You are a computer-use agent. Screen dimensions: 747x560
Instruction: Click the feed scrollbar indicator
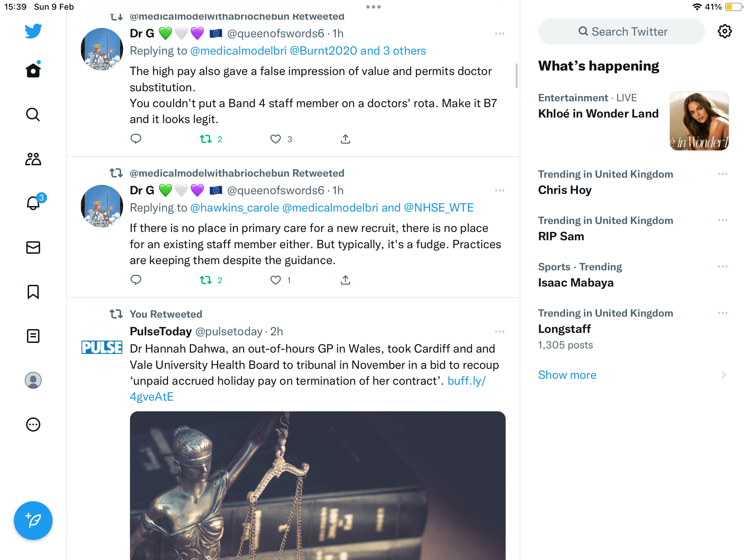click(517, 76)
